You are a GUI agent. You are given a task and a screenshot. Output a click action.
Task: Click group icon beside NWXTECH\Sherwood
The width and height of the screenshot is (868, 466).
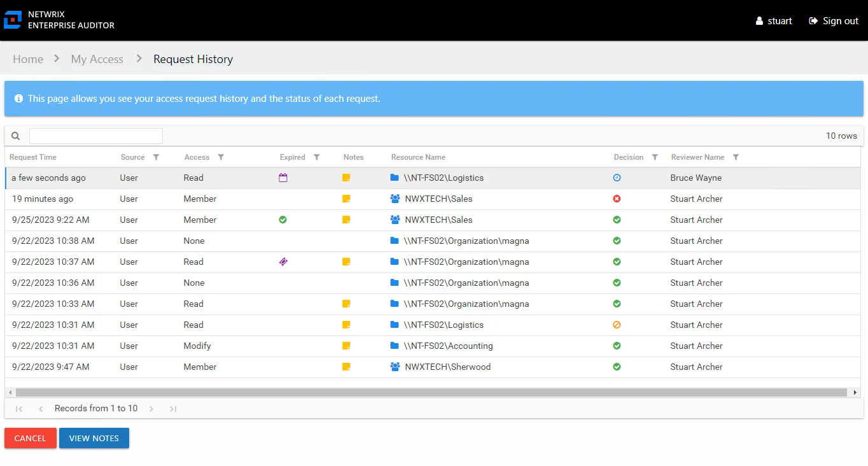click(x=395, y=367)
